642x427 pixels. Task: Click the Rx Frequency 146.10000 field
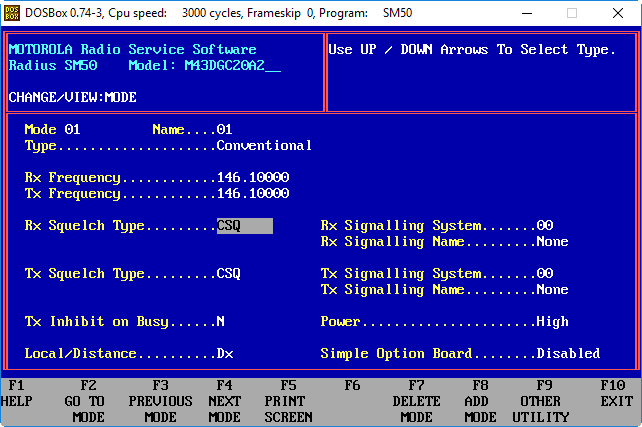[252, 178]
